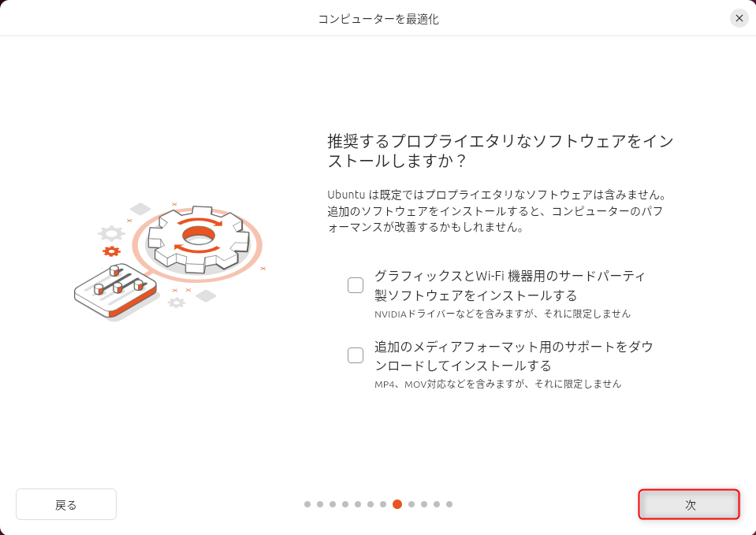Click the large gear illustration
This screenshot has height=535, width=756.
[x=198, y=240]
